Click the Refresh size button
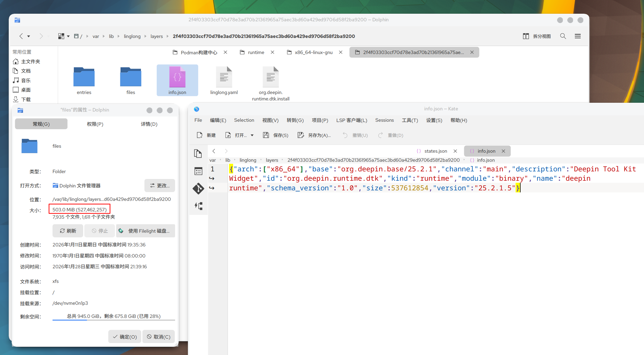The image size is (644, 355). (x=68, y=231)
